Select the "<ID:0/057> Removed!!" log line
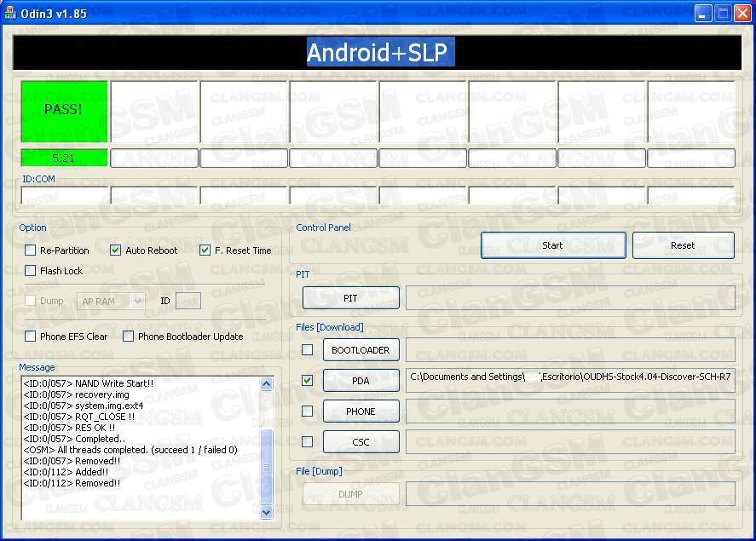Viewport: 756px width, 541px height. pos(72,461)
